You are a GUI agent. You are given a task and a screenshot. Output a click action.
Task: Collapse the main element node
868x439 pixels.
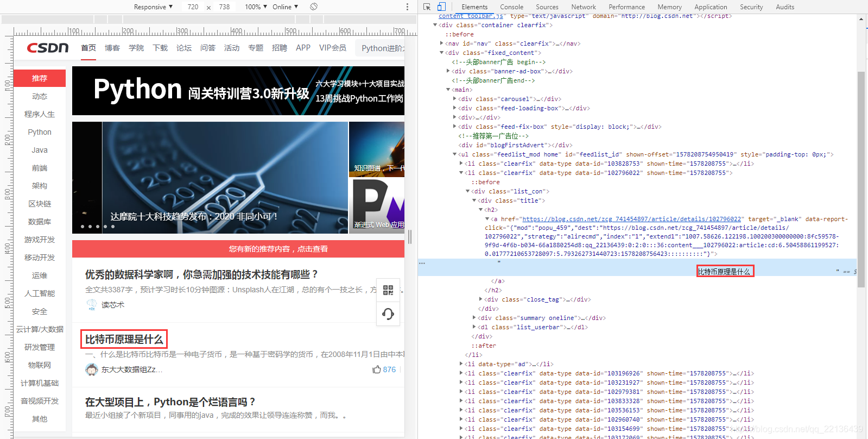click(x=448, y=90)
